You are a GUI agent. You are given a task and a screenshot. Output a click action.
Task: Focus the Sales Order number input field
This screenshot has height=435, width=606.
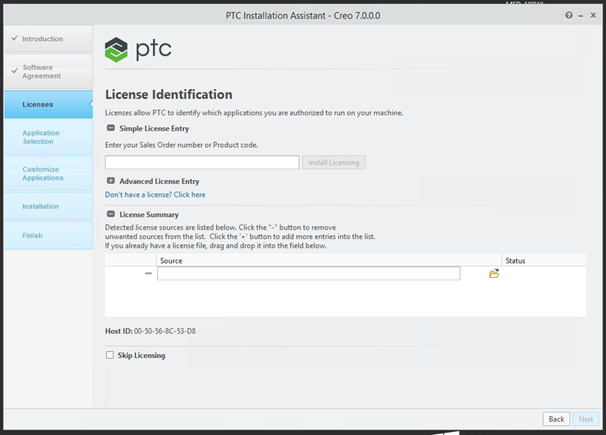(x=202, y=162)
